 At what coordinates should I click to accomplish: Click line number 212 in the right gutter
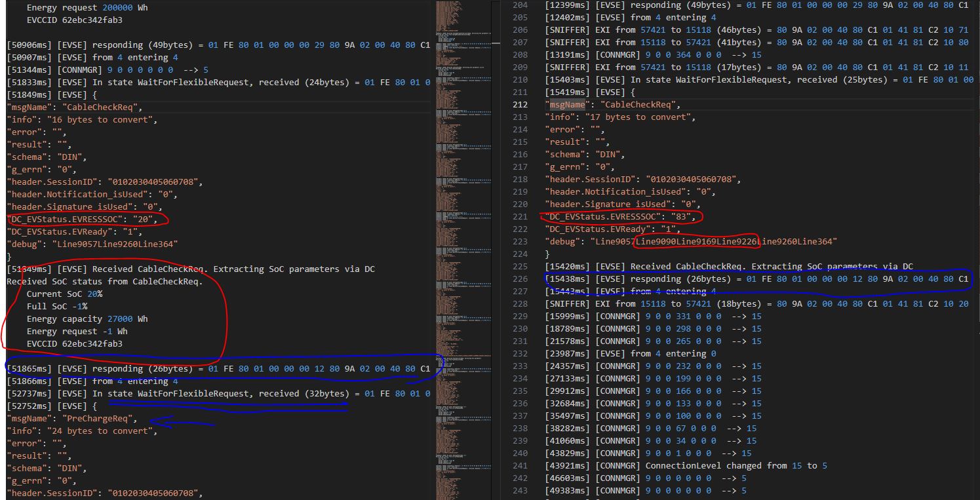[x=520, y=105]
